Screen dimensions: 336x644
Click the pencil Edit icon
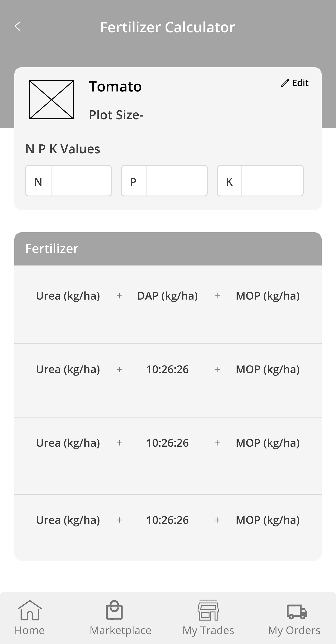click(285, 83)
